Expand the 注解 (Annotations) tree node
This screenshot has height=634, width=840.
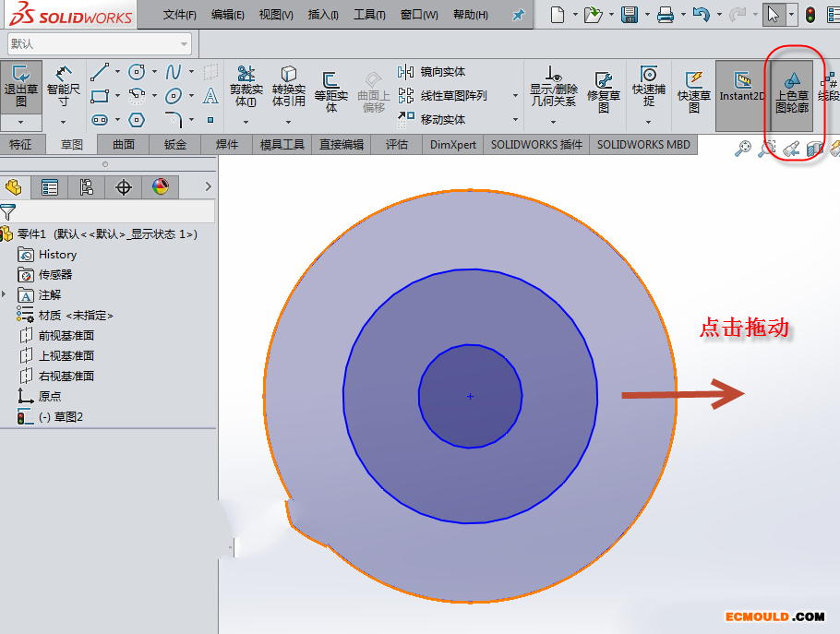point(6,294)
